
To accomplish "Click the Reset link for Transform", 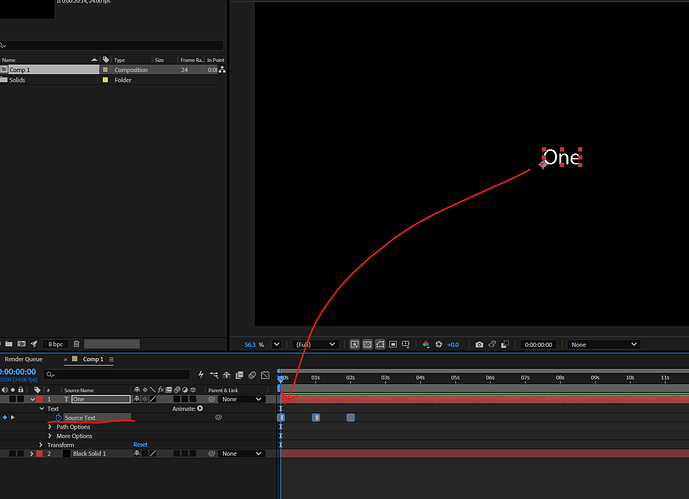I will 141,445.
